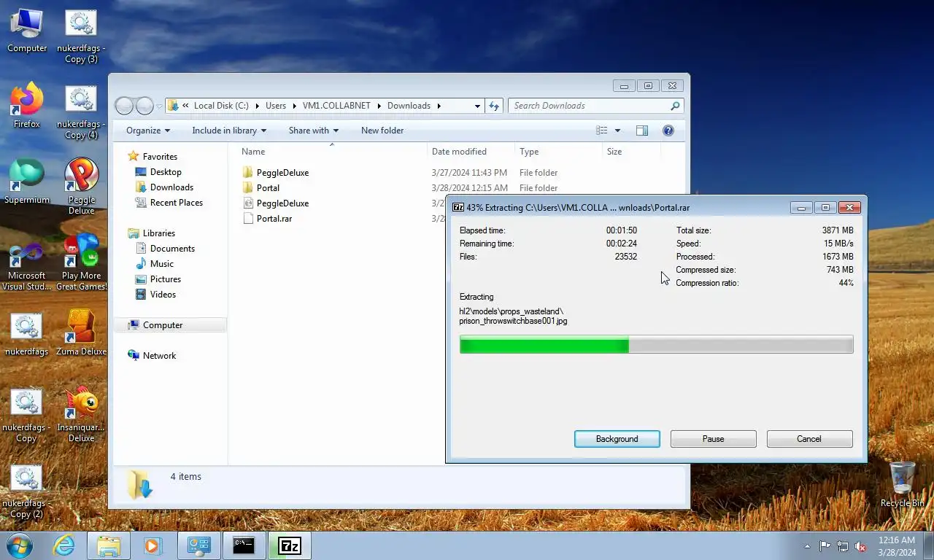Open Explorer help via the question mark icon
The image size is (934, 560).
[668, 131]
